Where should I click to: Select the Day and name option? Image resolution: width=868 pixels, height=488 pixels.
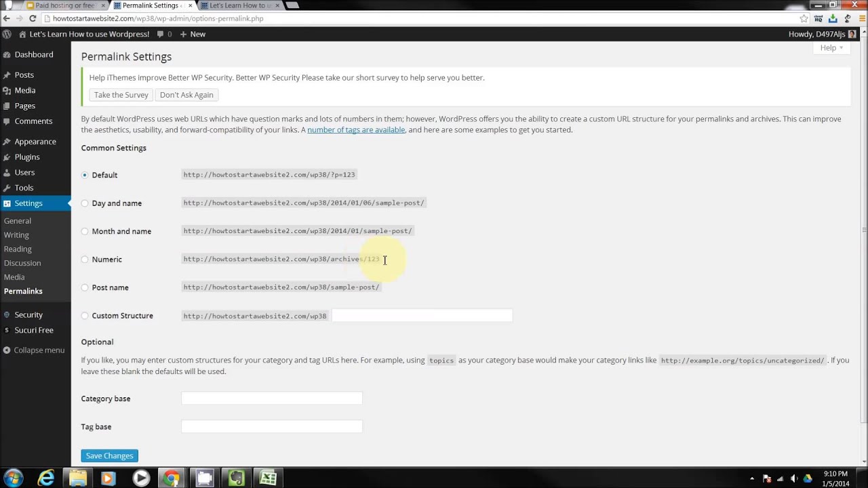click(85, 203)
